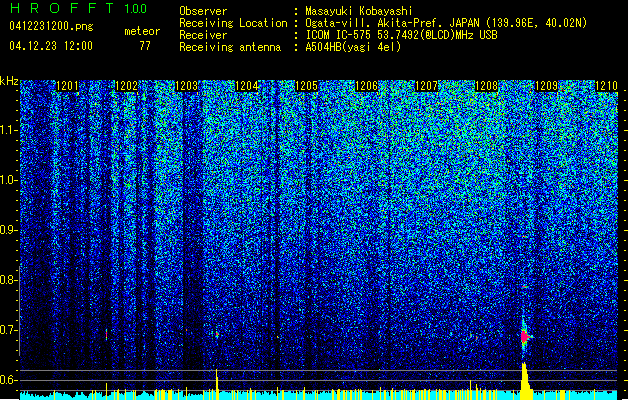Click the kHz axis unit label

[x=9, y=81]
